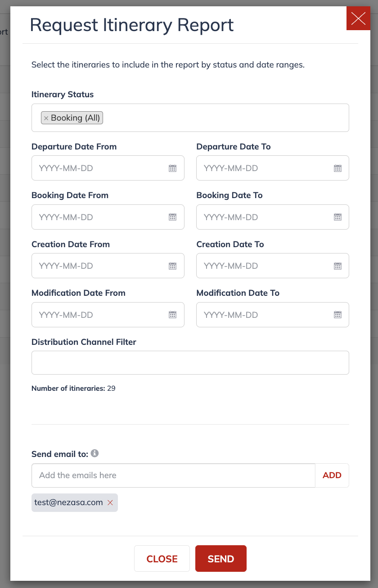Screen dimensions: 378x588
Task: Open calendar icon for Departure Date From
Action: pos(172,168)
